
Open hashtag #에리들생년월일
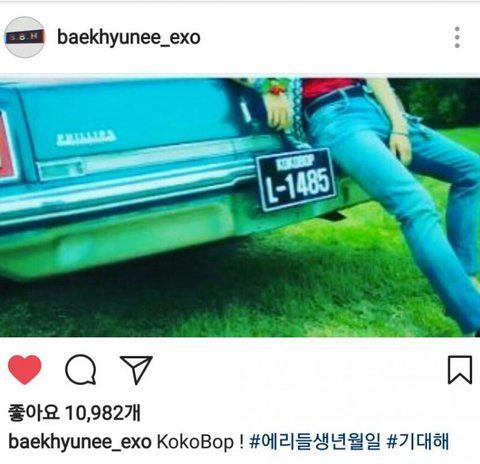(x=315, y=441)
